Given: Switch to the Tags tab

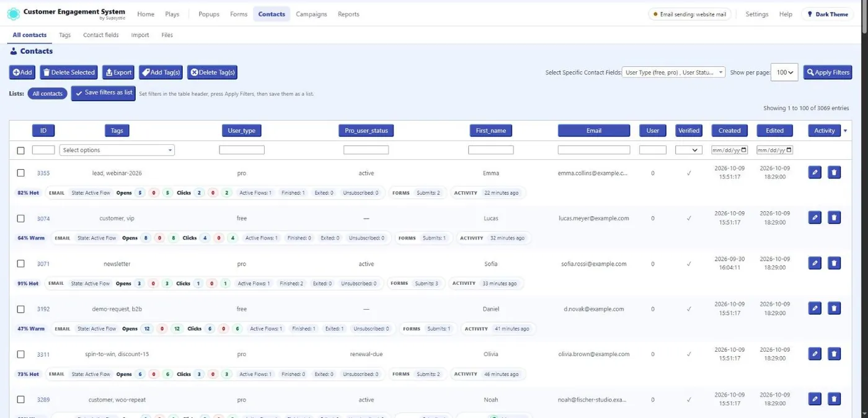Looking at the screenshot, I should [x=64, y=35].
